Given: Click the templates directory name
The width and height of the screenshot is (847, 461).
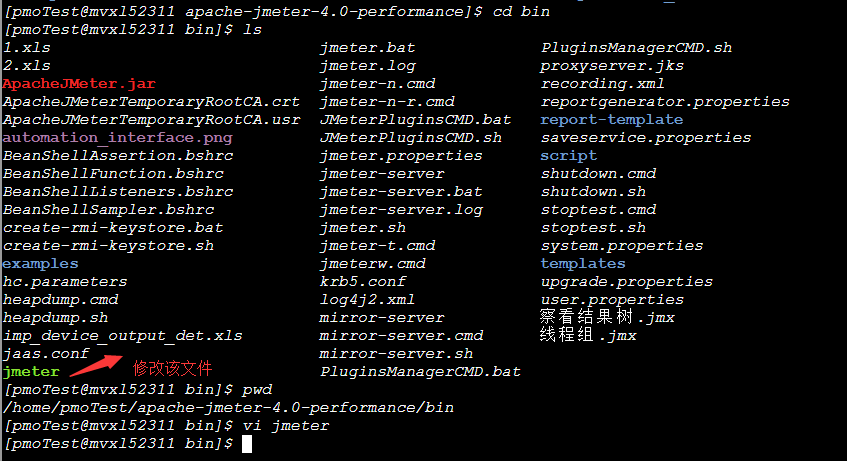Looking at the screenshot, I should coord(583,264).
